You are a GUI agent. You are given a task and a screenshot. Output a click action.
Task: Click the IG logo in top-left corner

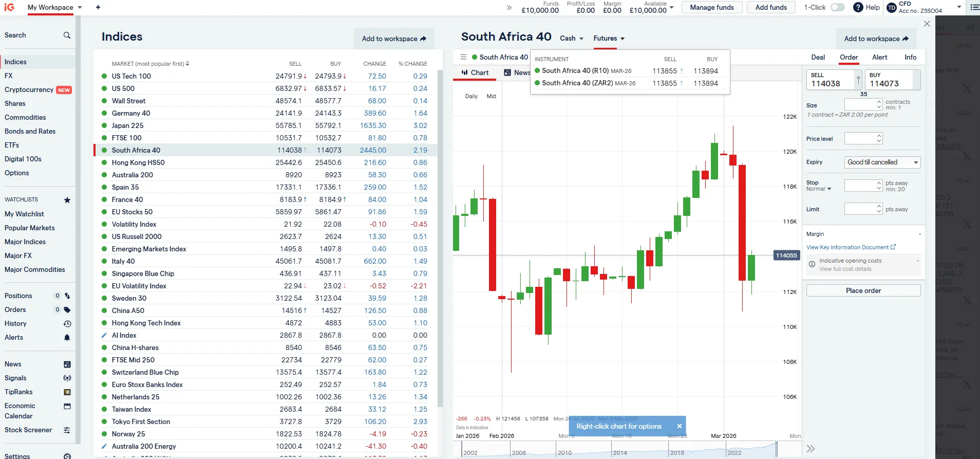9,7
